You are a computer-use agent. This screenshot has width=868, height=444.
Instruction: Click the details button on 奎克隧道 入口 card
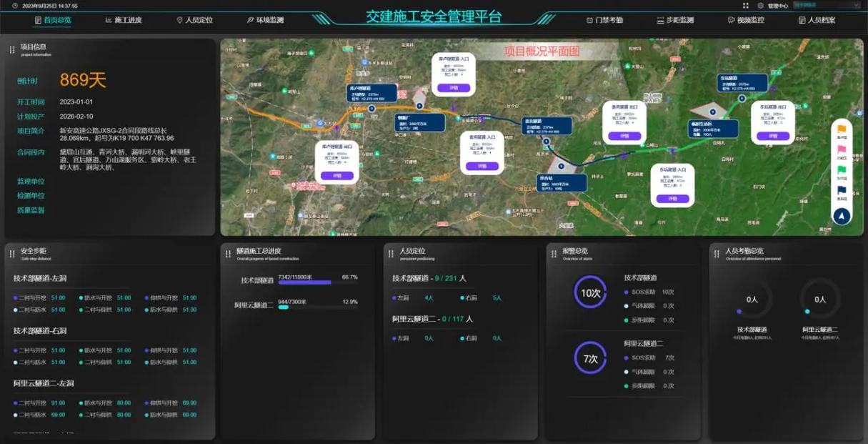pyautogui.click(x=482, y=166)
